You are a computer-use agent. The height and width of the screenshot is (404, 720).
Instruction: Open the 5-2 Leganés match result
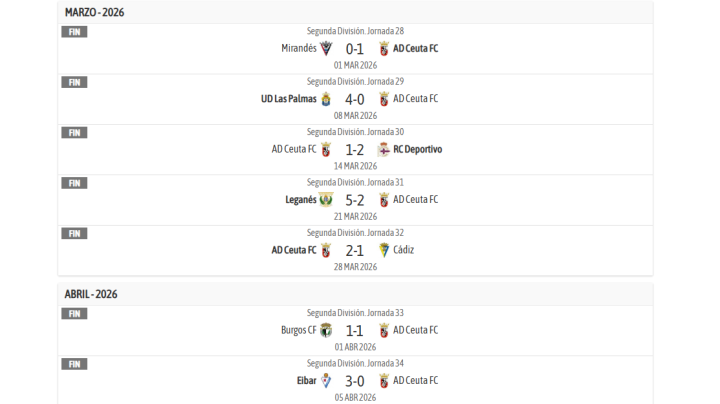tap(354, 199)
